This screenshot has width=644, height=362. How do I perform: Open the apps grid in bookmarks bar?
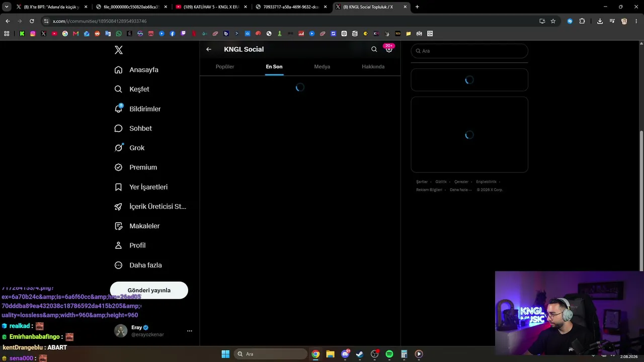tap(7, 34)
